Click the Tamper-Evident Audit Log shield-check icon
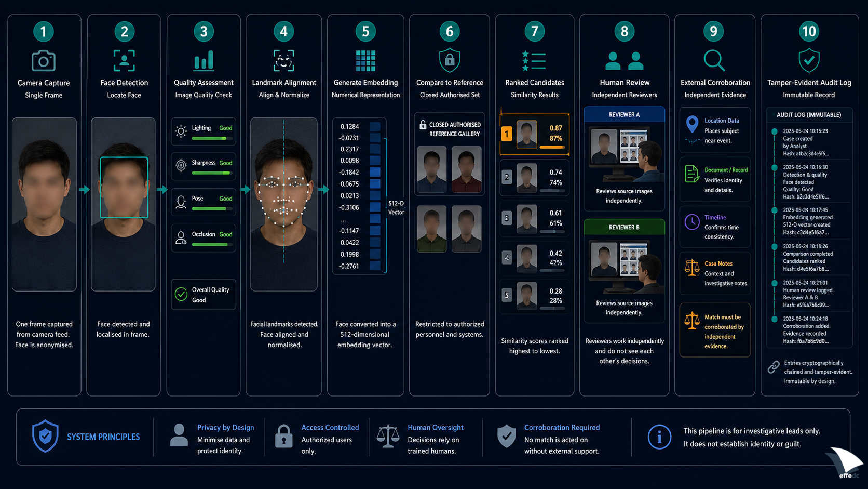 [809, 60]
